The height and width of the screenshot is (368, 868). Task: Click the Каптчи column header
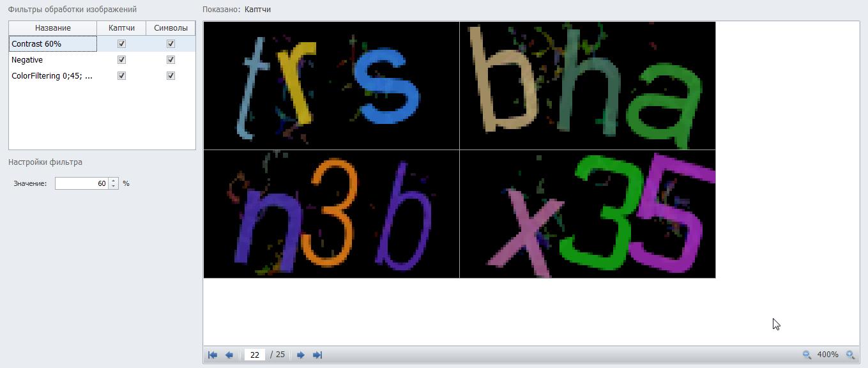pyautogui.click(x=121, y=28)
